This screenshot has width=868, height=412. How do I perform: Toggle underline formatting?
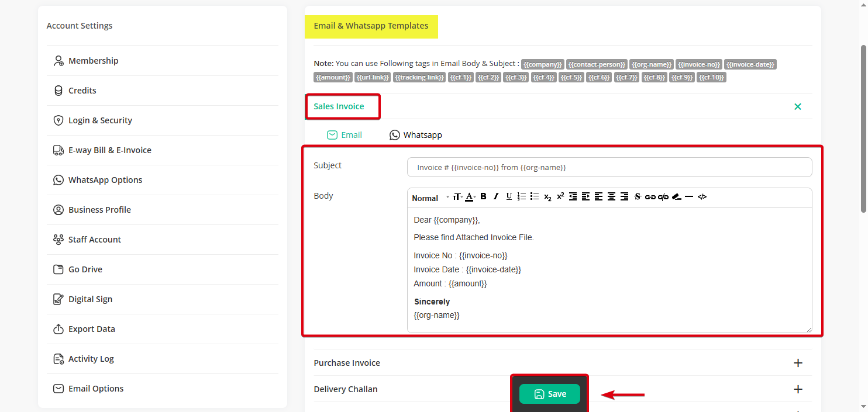click(509, 196)
